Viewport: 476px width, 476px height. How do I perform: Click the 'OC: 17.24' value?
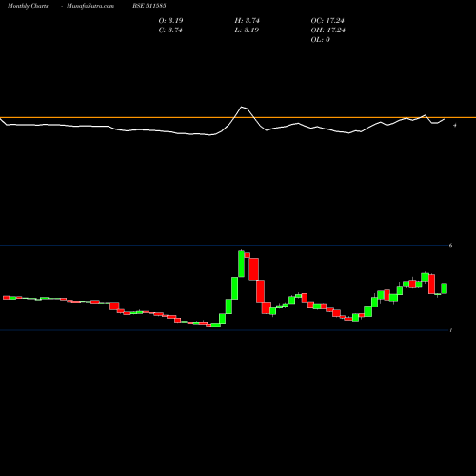pyautogui.click(x=327, y=21)
